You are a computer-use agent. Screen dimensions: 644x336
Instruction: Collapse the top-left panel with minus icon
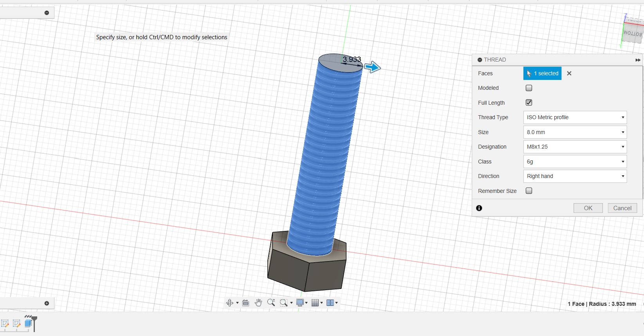[47, 13]
